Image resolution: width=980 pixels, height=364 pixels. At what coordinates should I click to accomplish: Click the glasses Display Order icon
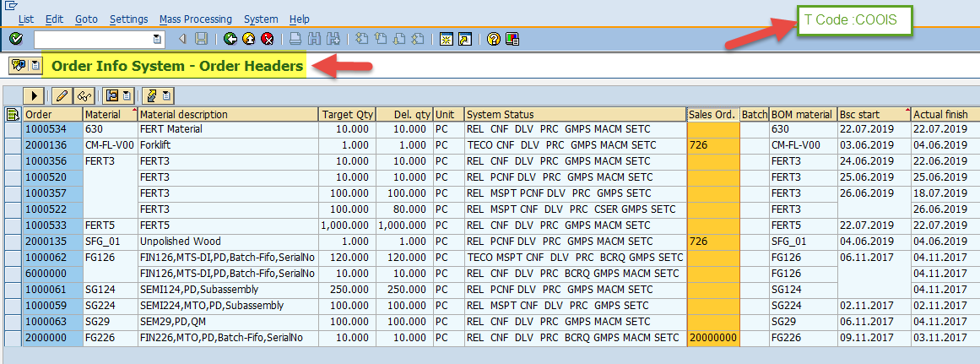click(x=83, y=95)
